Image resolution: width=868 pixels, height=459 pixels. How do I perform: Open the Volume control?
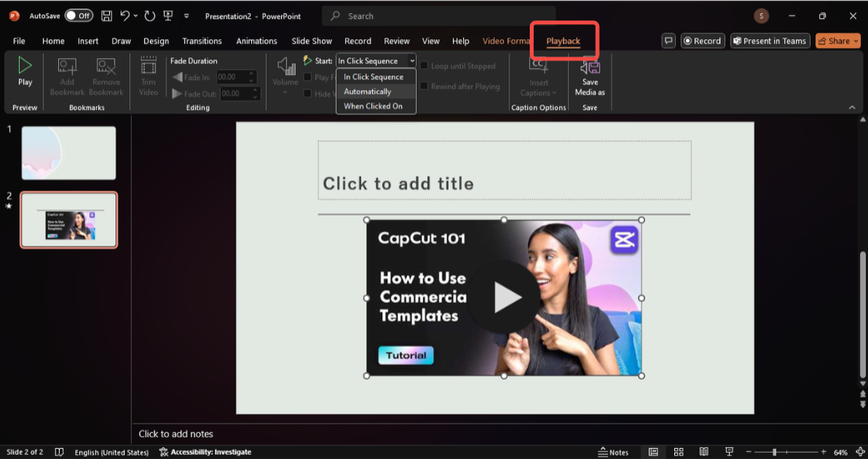pyautogui.click(x=286, y=76)
